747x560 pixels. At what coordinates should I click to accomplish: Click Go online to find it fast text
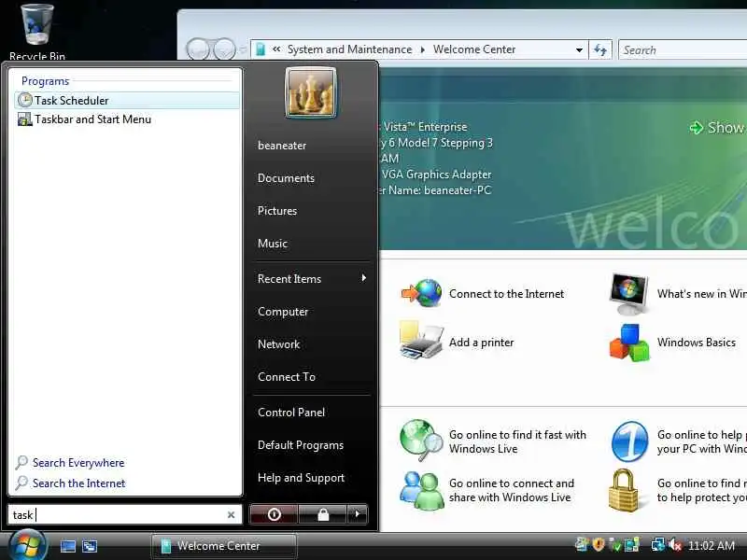[x=517, y=441]
